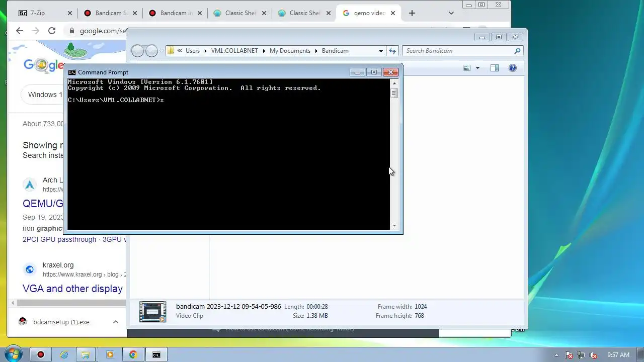This screenshot has width=644, height=362.
Task: Click Chrome horizontal scrollbar
Action: [x=70, y=303]
